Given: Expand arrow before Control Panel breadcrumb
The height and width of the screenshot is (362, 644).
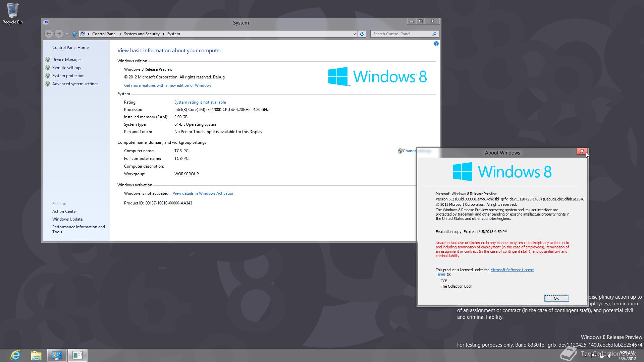Looking at the screenshot, I should click(89, 34).
